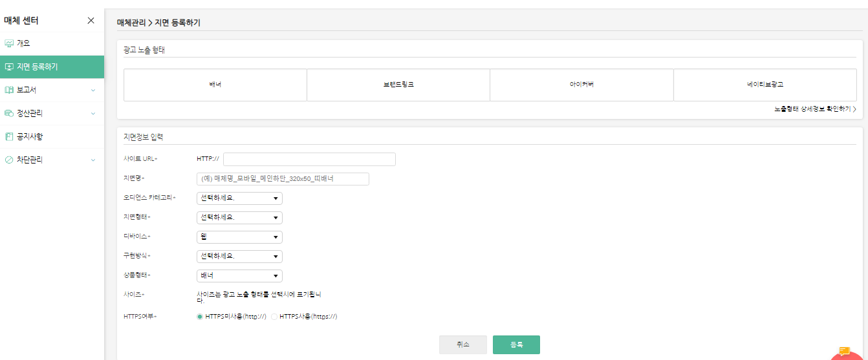Click the 광고 노출 형태 heading
This screenshot has height=360, width=868.
point(144,50)
